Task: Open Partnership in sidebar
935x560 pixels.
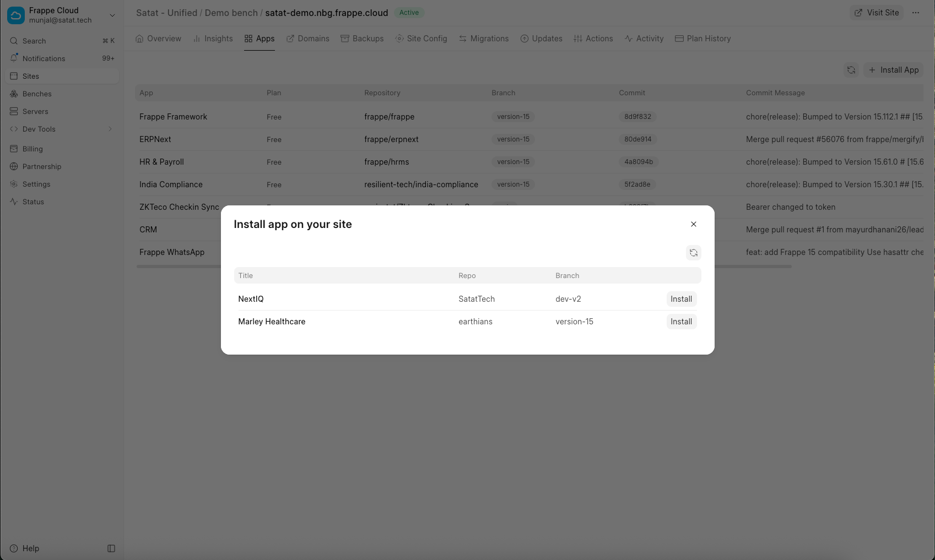Action: point(62,166)
